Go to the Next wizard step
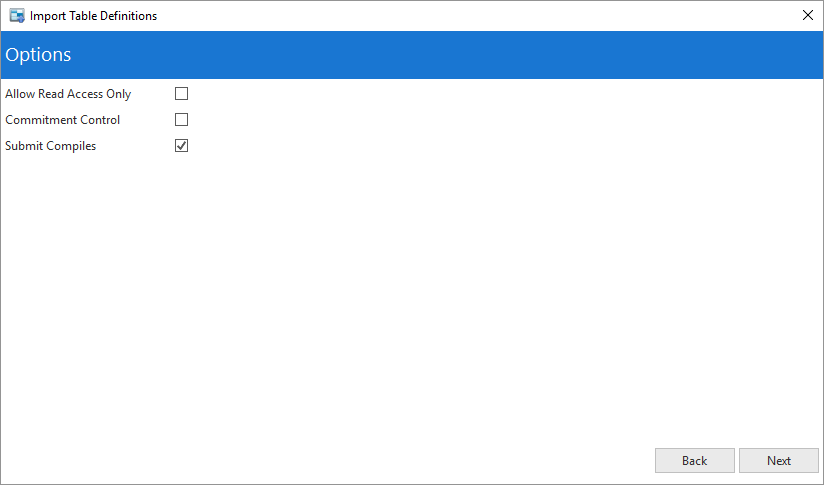This screenshot has width=824, height=485. pyautogui.click(x=779, y=461)
